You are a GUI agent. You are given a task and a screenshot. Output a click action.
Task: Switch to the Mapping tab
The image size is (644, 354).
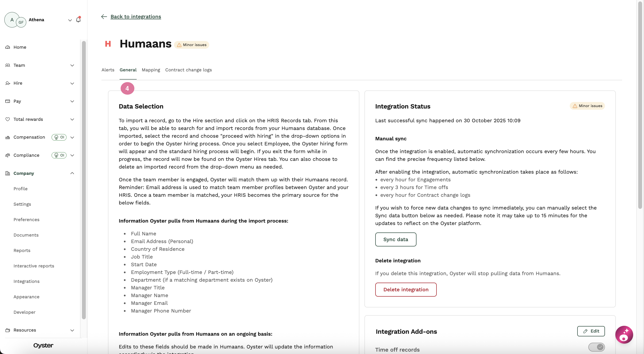pos(151,70)
